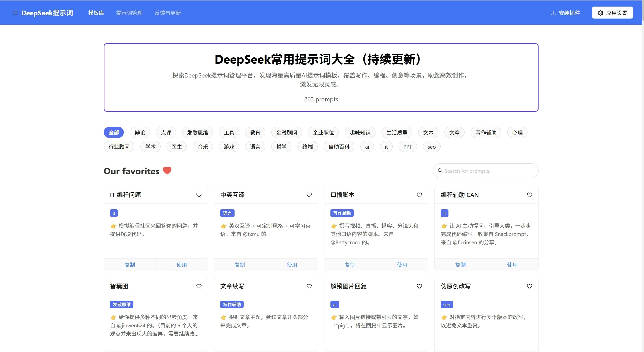
Task: Click the gear icon in 应用设置
Action: coord(600,13)
